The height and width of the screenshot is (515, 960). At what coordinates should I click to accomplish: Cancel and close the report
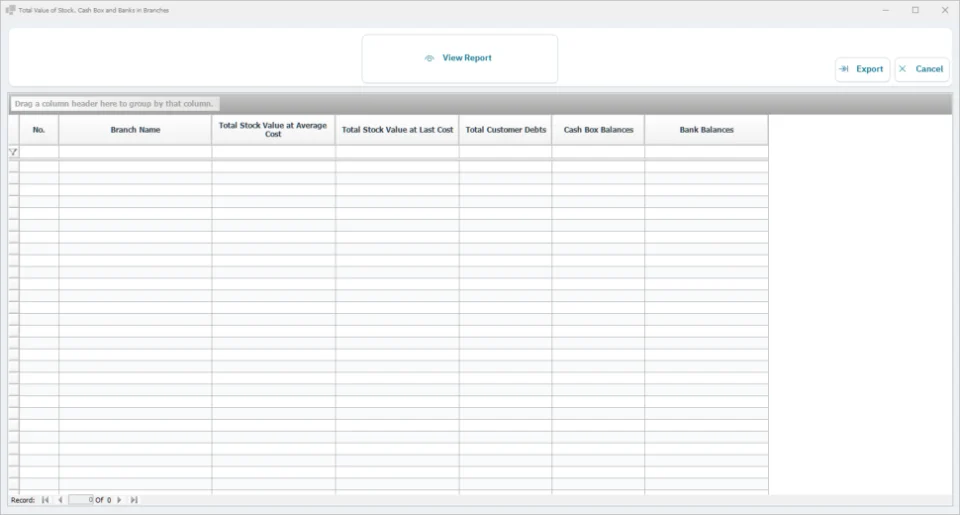[x=921, y=69]
